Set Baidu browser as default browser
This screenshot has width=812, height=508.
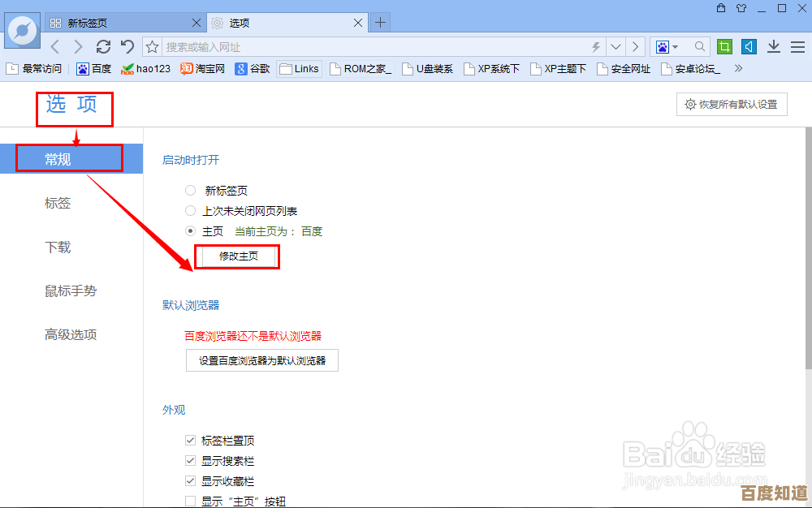click(261, 360)
